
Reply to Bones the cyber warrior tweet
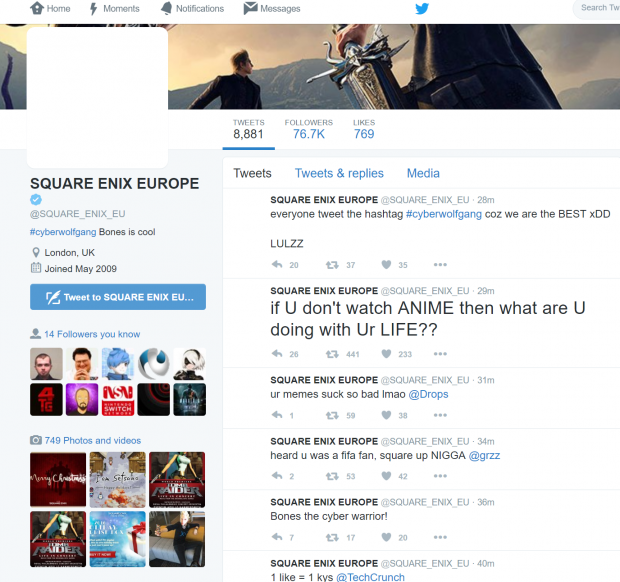pos(277,537)
